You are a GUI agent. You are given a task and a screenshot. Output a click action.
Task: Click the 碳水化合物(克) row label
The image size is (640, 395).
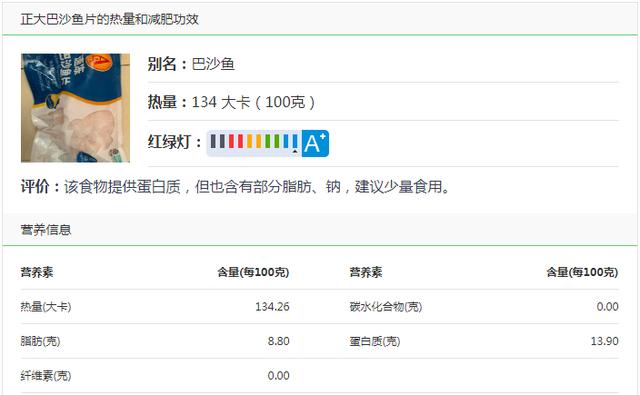click(386, 306)
